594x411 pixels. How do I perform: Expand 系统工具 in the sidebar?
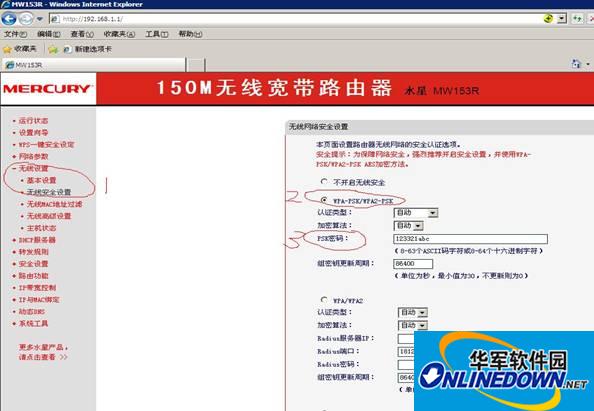[x=33, y=323]
